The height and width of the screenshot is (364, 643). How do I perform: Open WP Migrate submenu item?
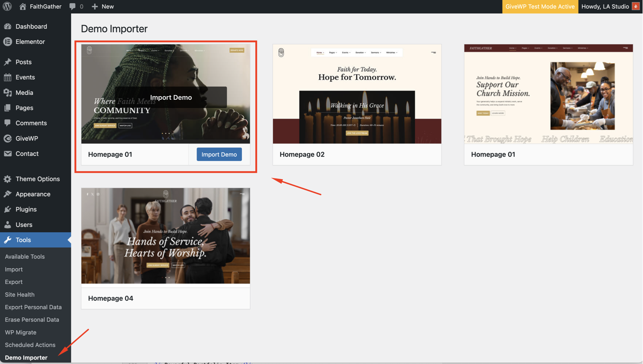[x=21, y=332]
